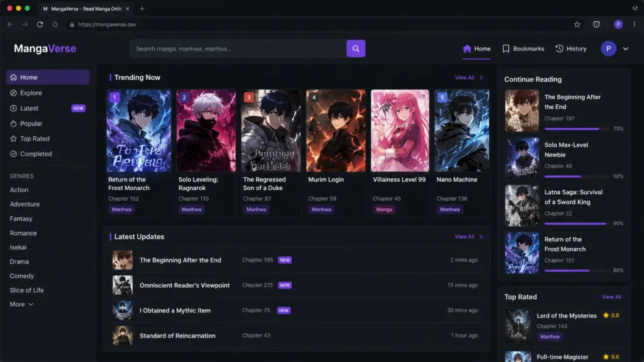Open I Obtained a Mythic Item update
The width and height of the screenshot is (644, 362).
[296, 310]
